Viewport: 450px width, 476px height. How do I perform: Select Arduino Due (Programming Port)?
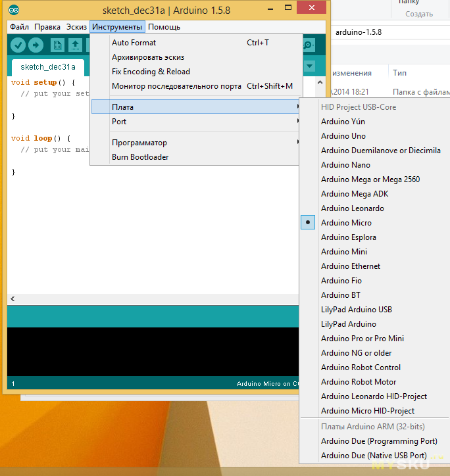374,441
